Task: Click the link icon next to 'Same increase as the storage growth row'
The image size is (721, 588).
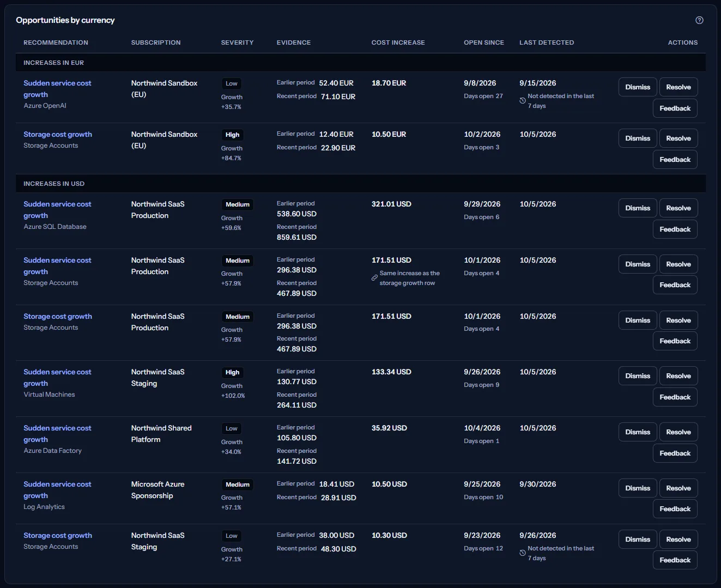Action: [x=374, y=278]
